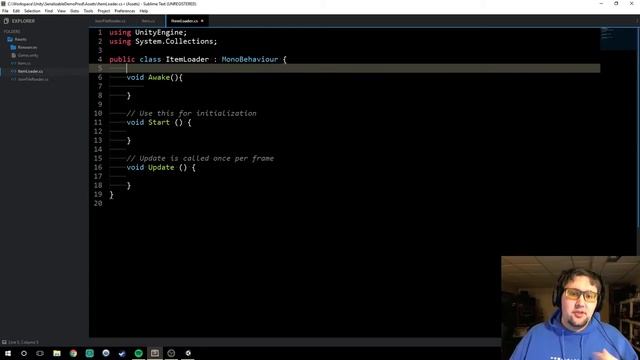Click the Start method name
640x360 pixels.
(x=159, y=122)
